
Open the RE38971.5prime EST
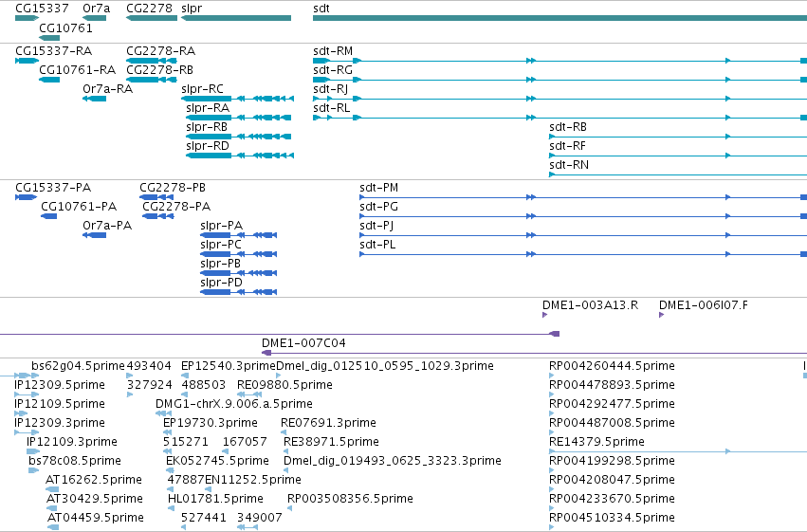point(331,442)
